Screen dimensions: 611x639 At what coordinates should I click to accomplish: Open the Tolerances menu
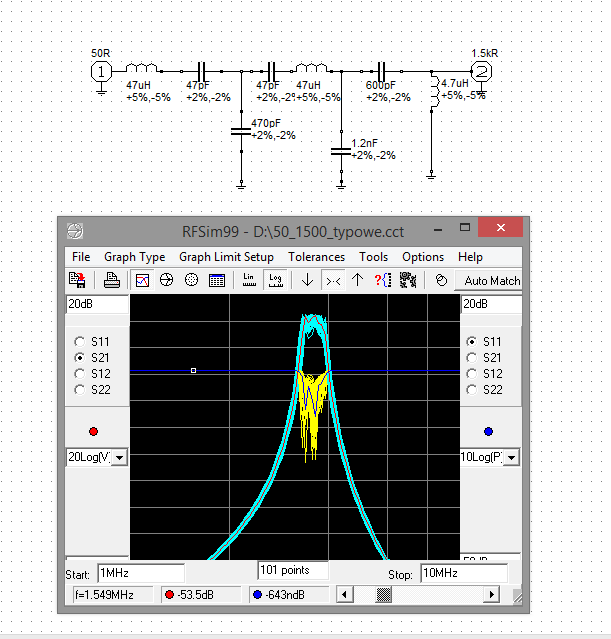point(316,257)
